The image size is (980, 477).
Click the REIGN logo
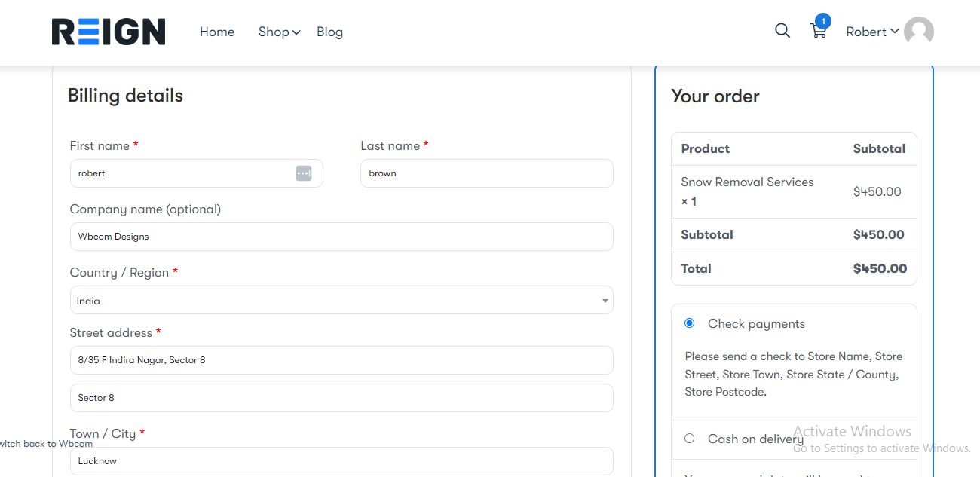coord(109,32)
